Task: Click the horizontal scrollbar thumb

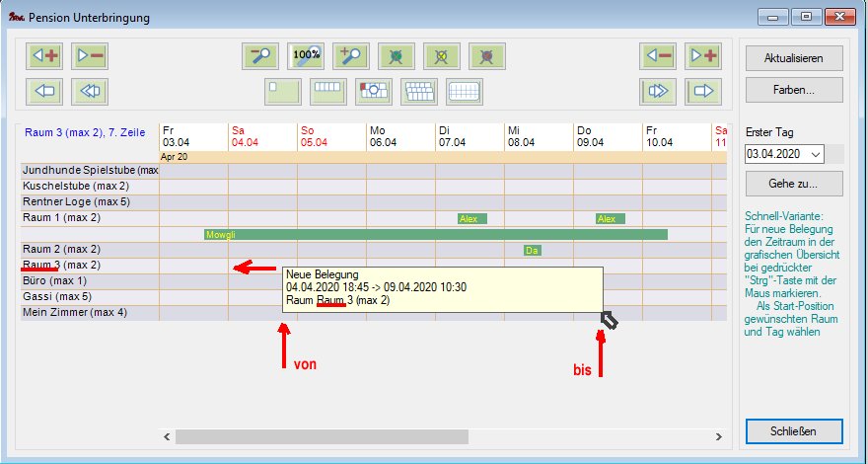Action: click(x=322, y=436)
